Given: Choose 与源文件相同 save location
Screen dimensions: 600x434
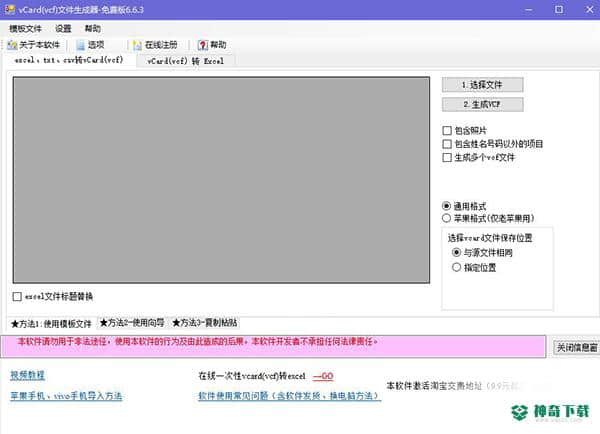Looking at the screenshot, I should coord(456,253).
